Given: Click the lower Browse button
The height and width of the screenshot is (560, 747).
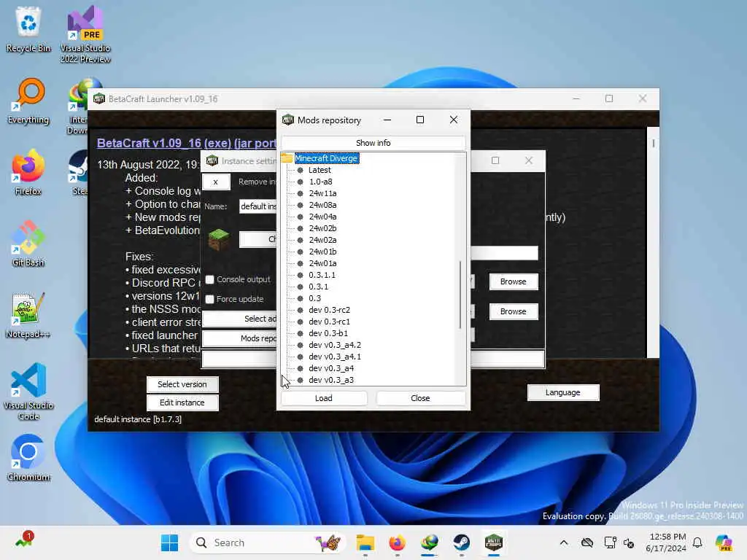Looking at the screenshot, I should pyautogui.click(x=513, y=311).
